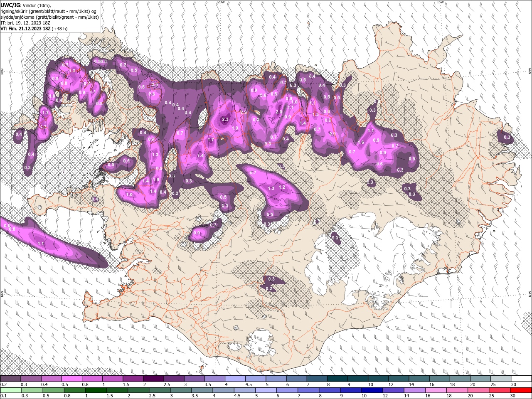
Task: Click the 2.0 snowfall value label on the map
Action: click(x=279, y=112)
